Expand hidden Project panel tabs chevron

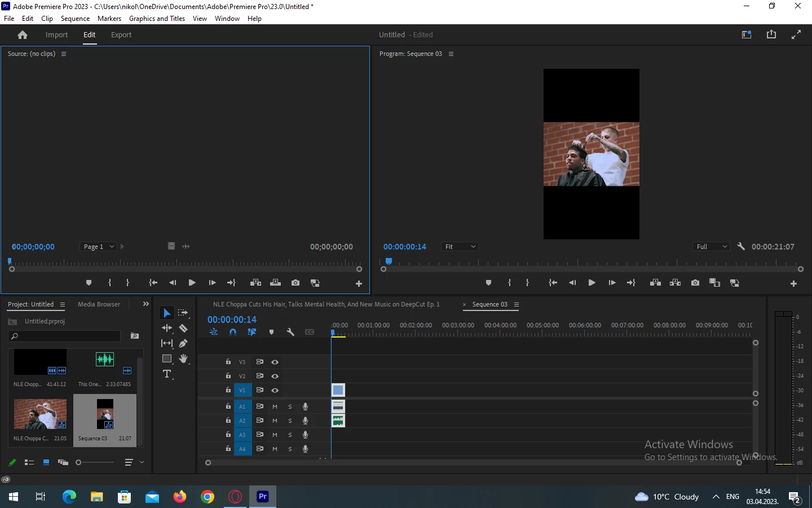point(146,304)
